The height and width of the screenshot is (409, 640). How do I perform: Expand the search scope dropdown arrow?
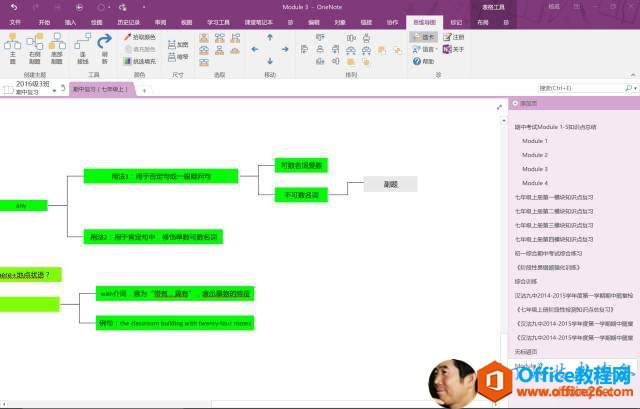coord(636,88)
